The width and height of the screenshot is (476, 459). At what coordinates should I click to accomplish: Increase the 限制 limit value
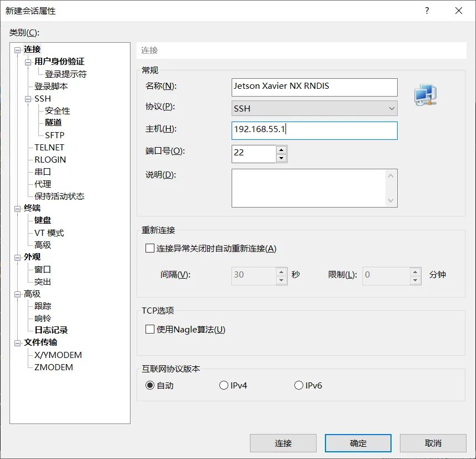pos(415,272)
